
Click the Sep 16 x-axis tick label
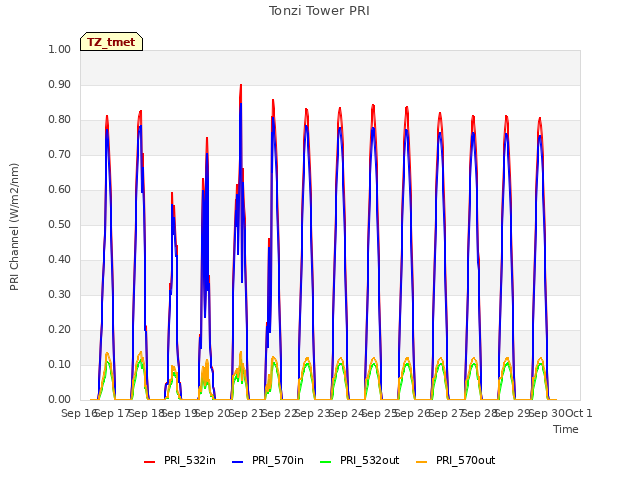[78, 413]
